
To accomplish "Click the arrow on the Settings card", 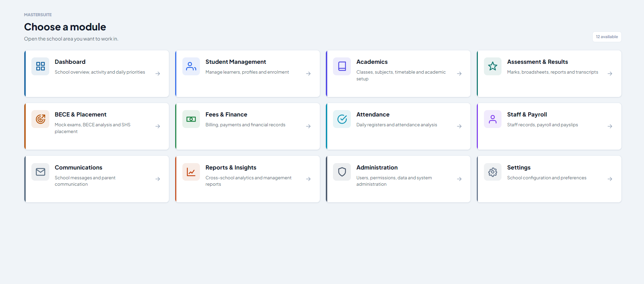I will click(x=610, y=179).
